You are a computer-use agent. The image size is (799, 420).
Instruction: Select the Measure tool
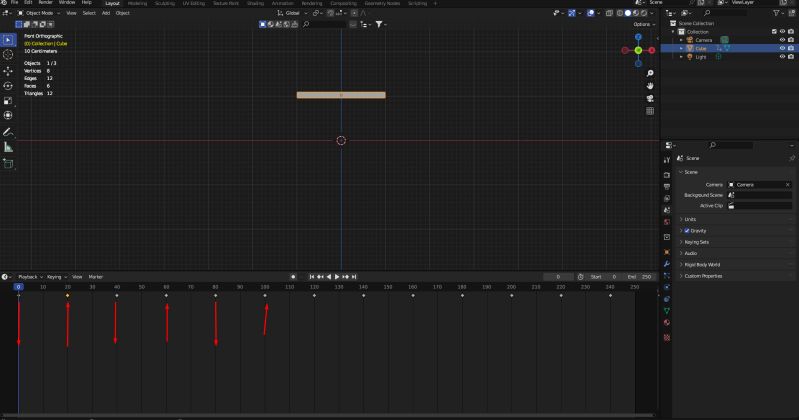tap(8, 148)
